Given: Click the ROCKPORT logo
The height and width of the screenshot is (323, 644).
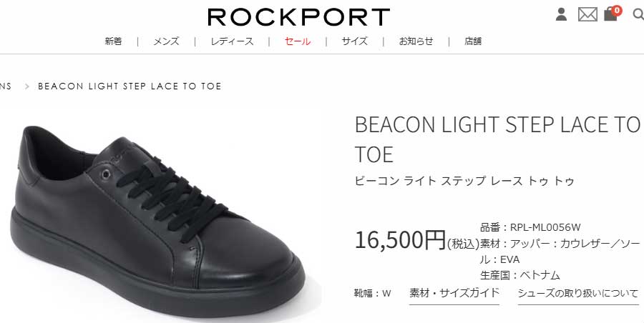Looking at the screenshot, I should [x=298, y=17].
